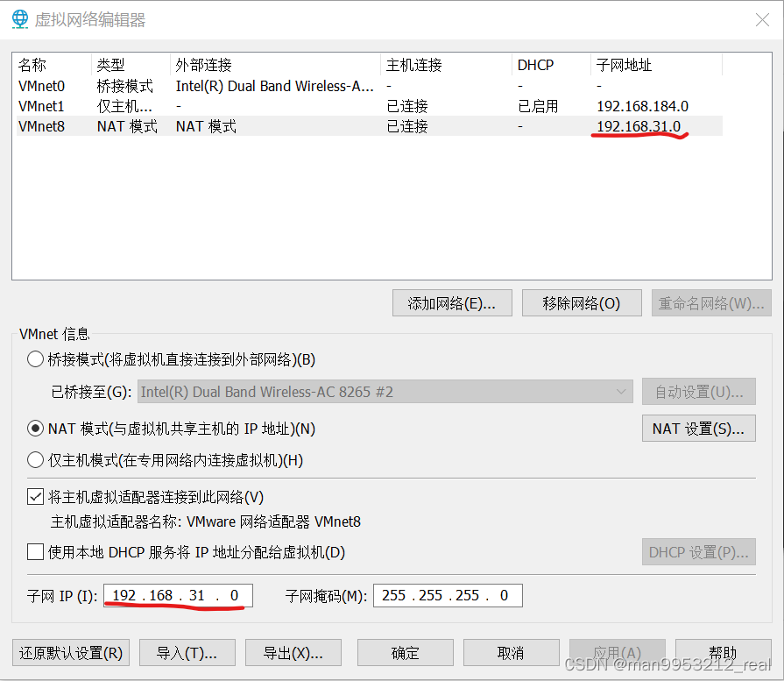The height and width of the screenshot is (681, 784).
Task: Click 导出(X) button
Action: pos(293,653)
